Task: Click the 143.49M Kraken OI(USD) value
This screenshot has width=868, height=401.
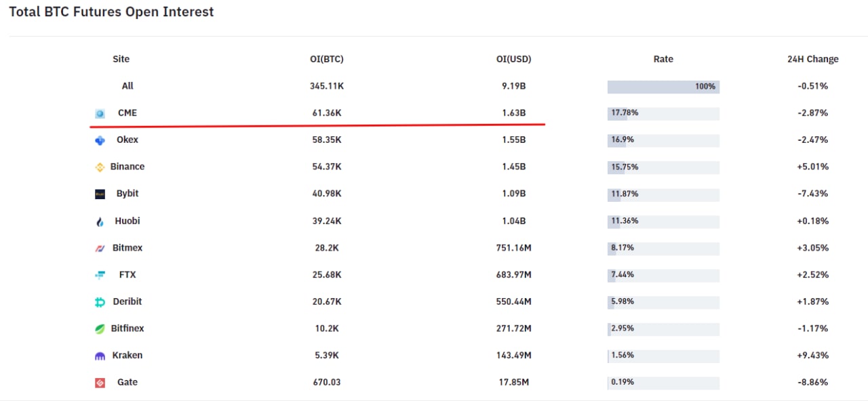Action: [513, 356]
